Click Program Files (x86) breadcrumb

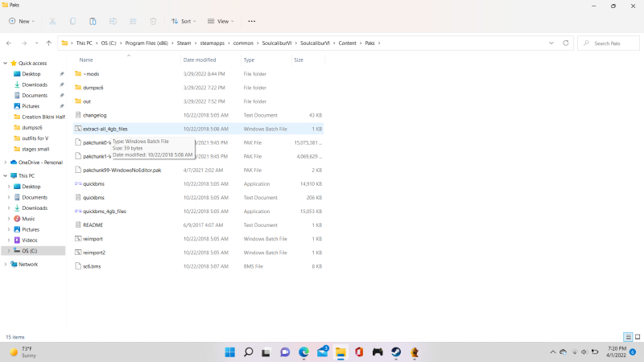[147, 43]
